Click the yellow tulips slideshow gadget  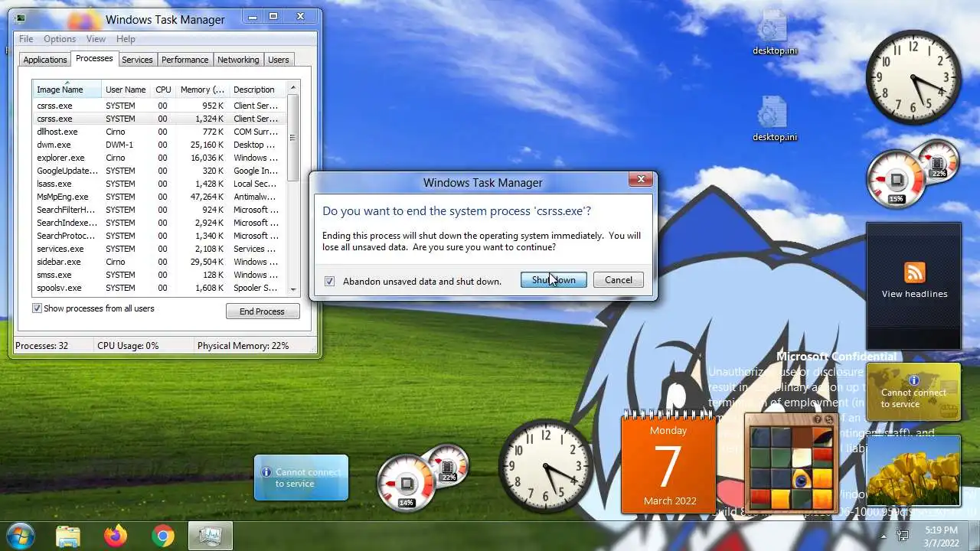(x=913, y=471)
